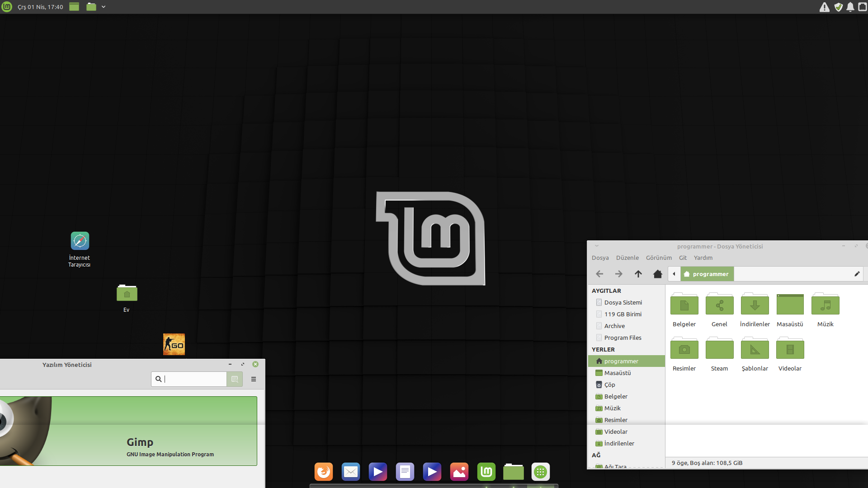Select the Genel folder in file view

720,310
